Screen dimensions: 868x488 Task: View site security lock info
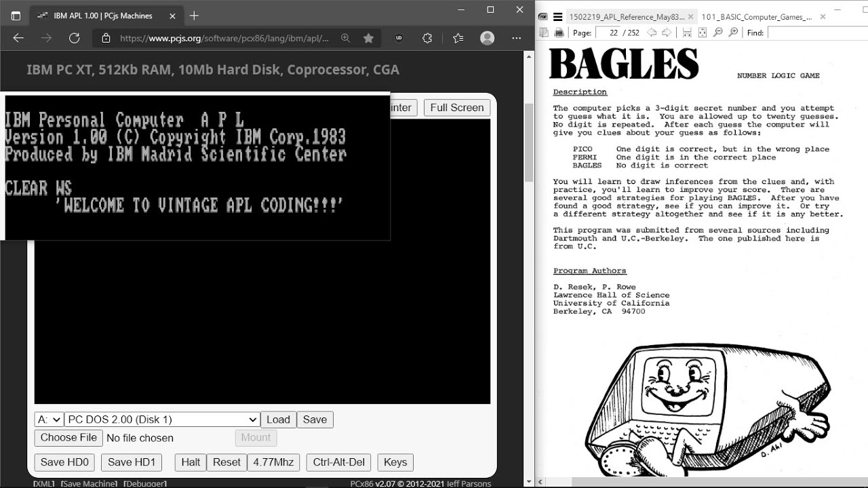click(x=106, y=38)
